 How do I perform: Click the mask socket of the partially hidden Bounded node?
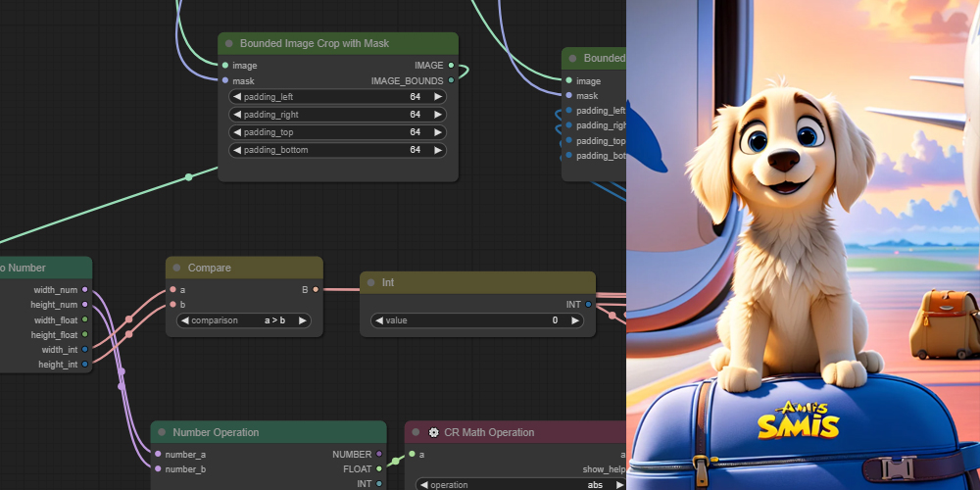(568, 96)
